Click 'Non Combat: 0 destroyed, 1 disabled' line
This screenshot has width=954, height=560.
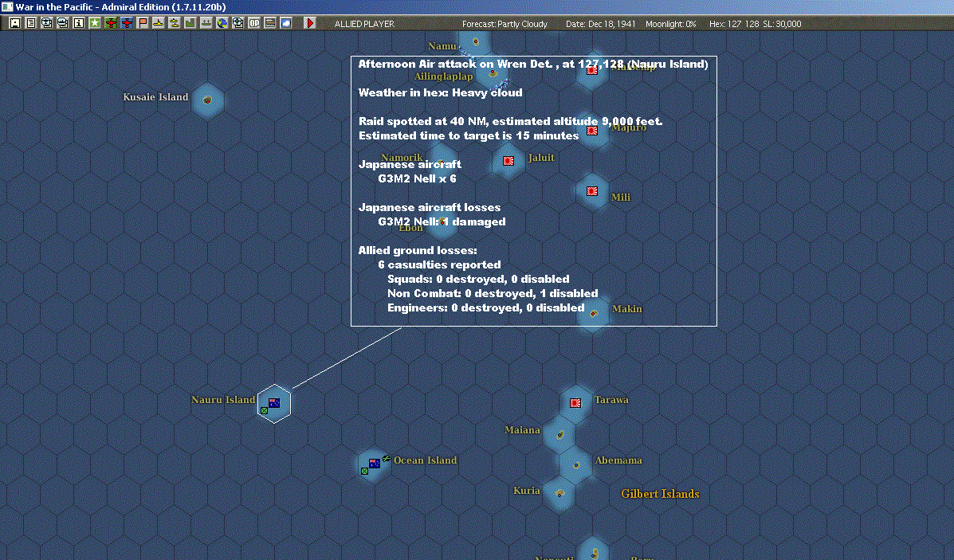pos(493,293)
